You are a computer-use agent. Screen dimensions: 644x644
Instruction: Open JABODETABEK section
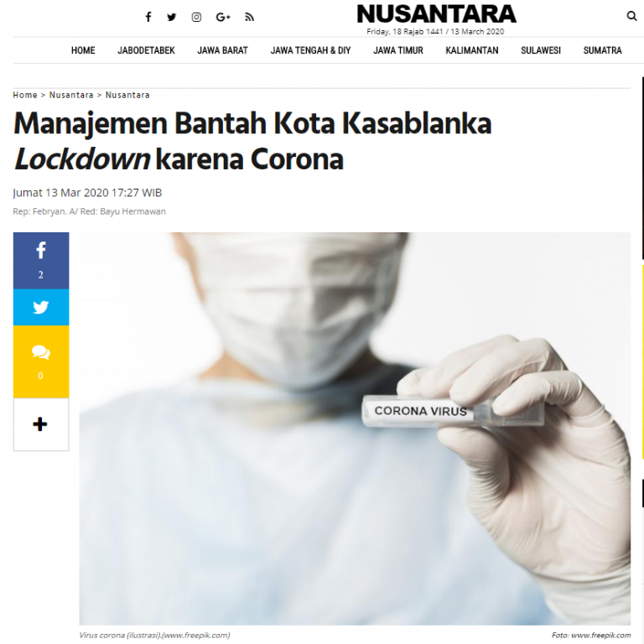point(146,50)
